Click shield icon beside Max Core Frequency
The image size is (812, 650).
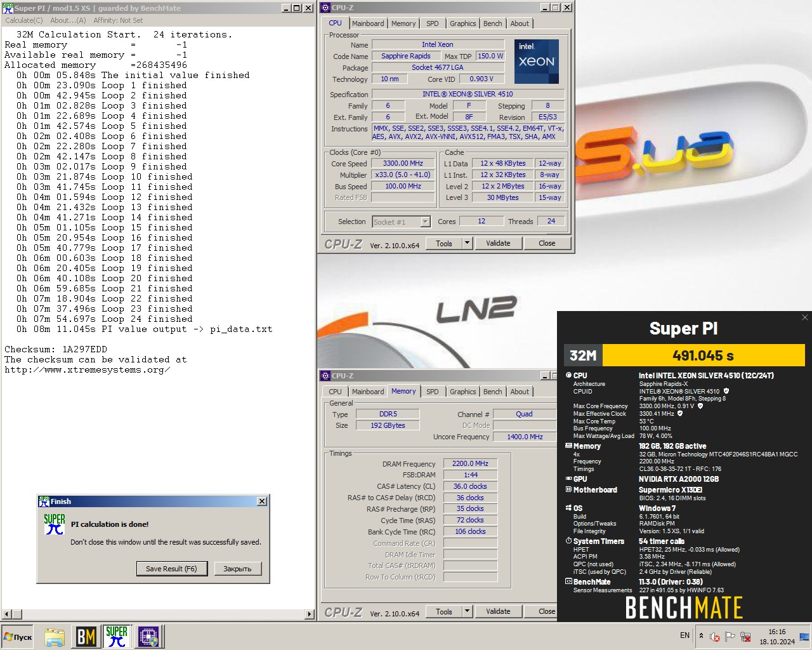coord(700,406)
